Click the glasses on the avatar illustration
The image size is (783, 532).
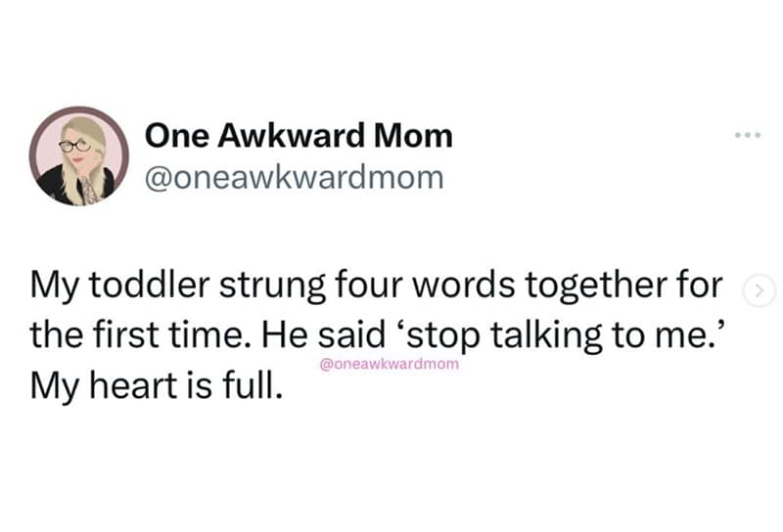click(x=74, y=145)
